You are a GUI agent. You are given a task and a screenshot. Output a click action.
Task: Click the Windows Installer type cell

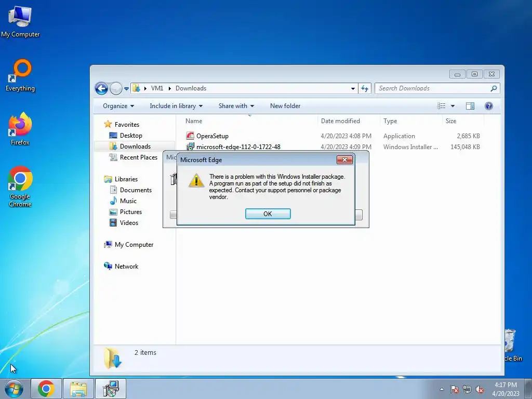(410, 147)
